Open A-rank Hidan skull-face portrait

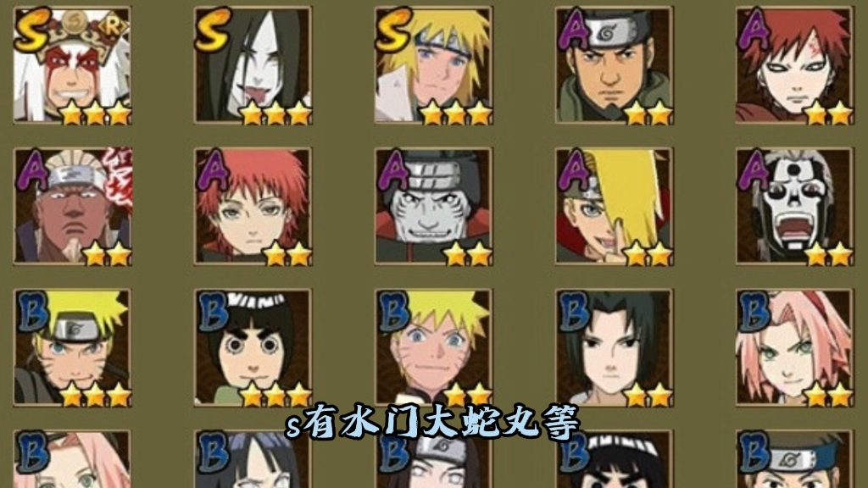[x=795, y=207]
